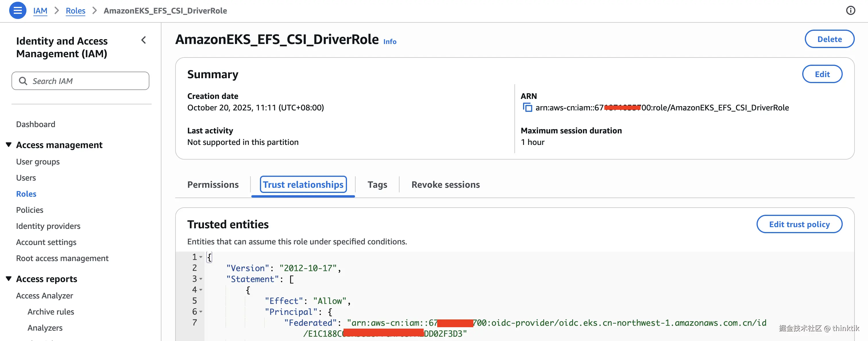Open Identity providers in the sidebar
The width and height of the screenshot is (868, 341).
coord(48,226)
